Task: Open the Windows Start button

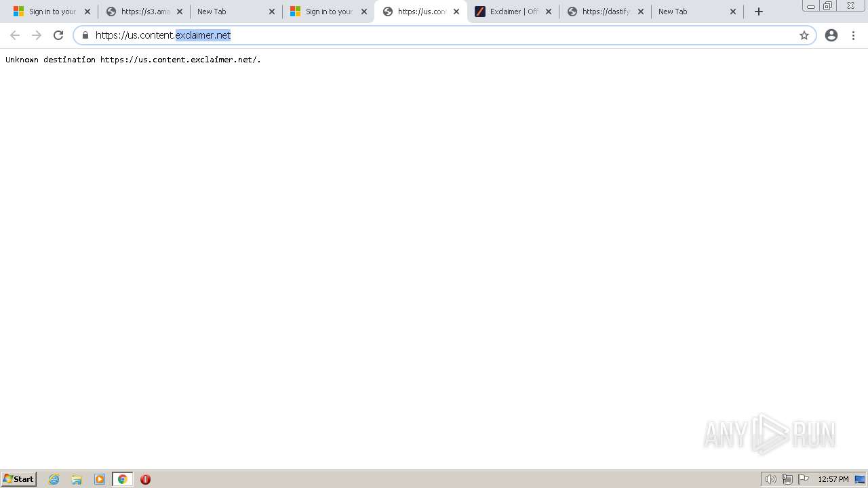Action: pos(19,479)
